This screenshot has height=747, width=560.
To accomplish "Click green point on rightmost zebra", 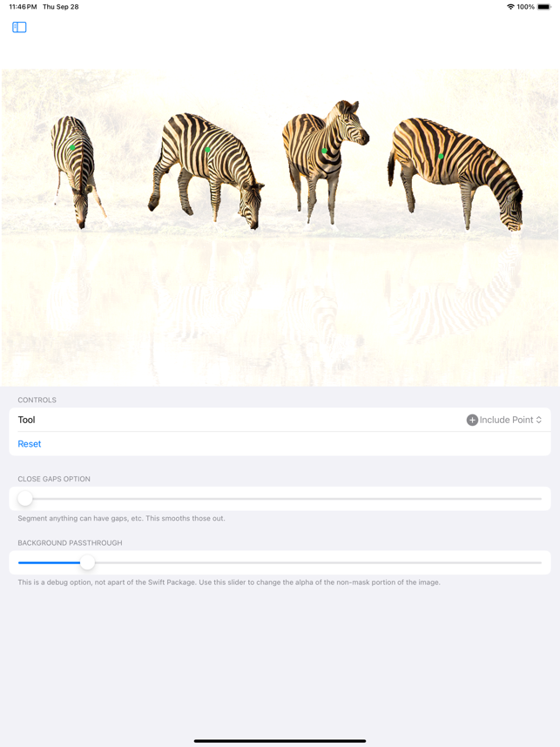I will [441, 156].
